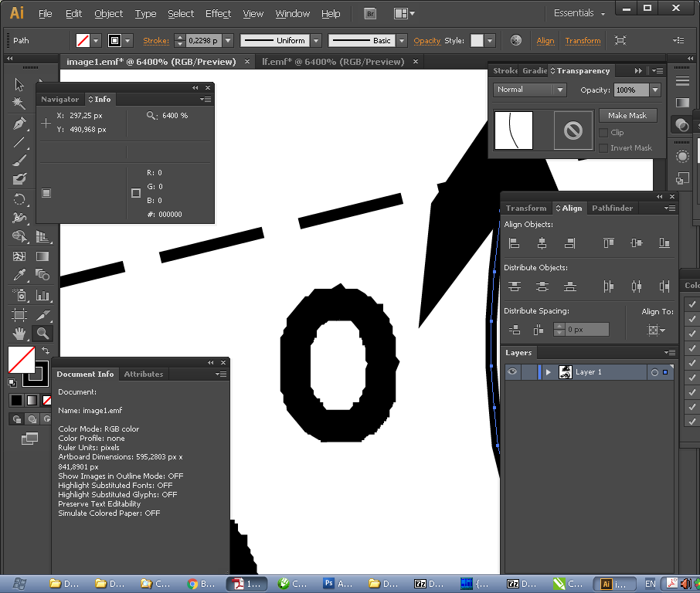
Task: Select the Paintbrush tool
Action: coord(19,161)
